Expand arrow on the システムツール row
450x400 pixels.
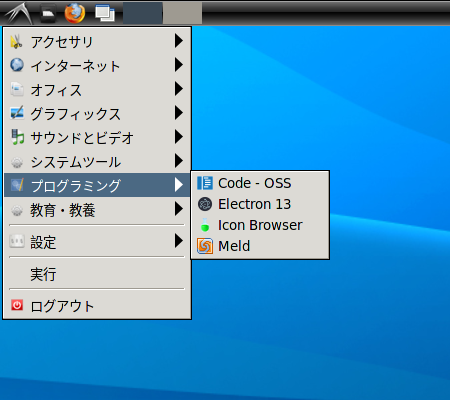(179, 160)
